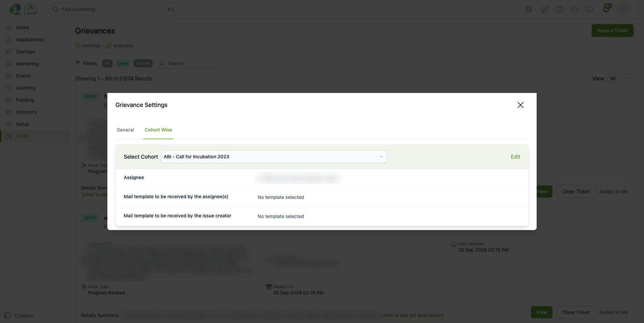Image resolution: width=644 pixels, height=323 pixels.
Task: Collapse the sidebar
Action: coord(19,316)
